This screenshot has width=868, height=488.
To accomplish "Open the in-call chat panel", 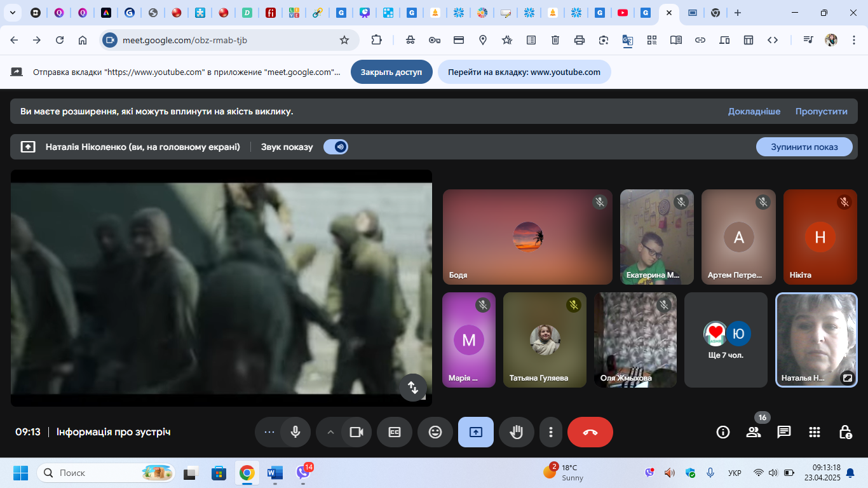I will pos(784,432).
